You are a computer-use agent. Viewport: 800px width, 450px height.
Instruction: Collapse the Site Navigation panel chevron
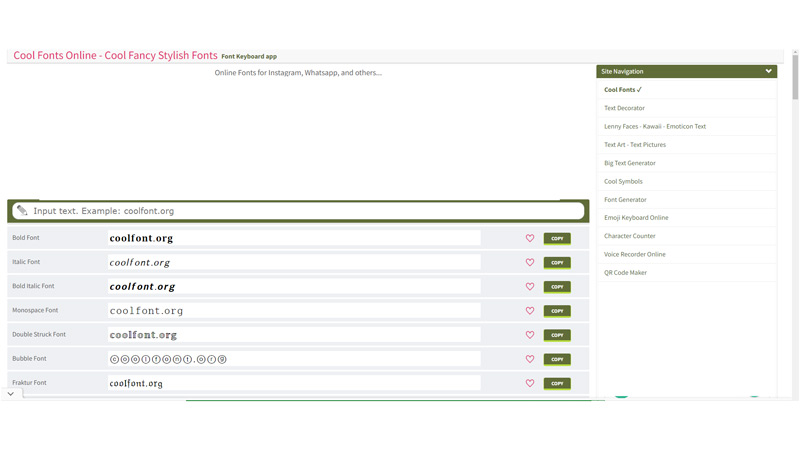click(768, 71)
